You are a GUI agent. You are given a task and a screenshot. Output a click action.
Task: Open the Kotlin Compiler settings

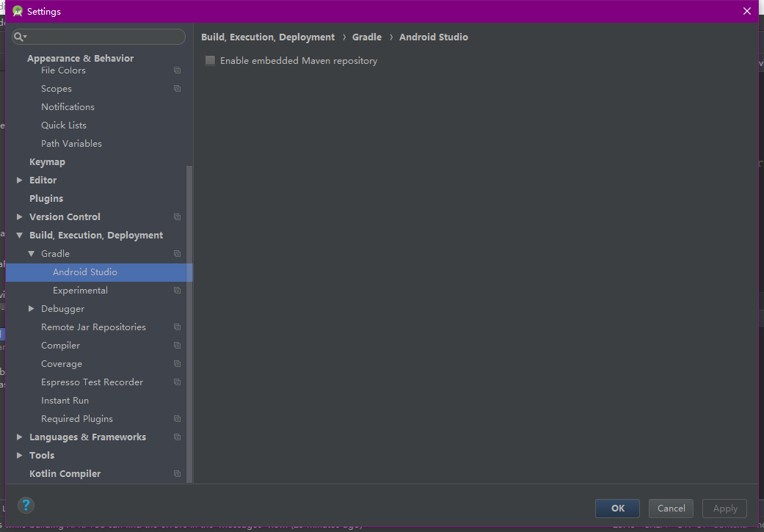click(65, 473)
